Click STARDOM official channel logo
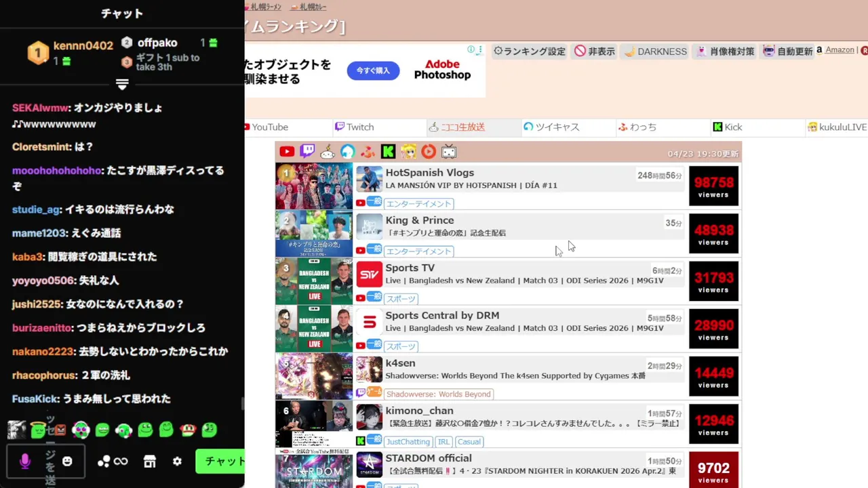 click(x=370, y=464)
